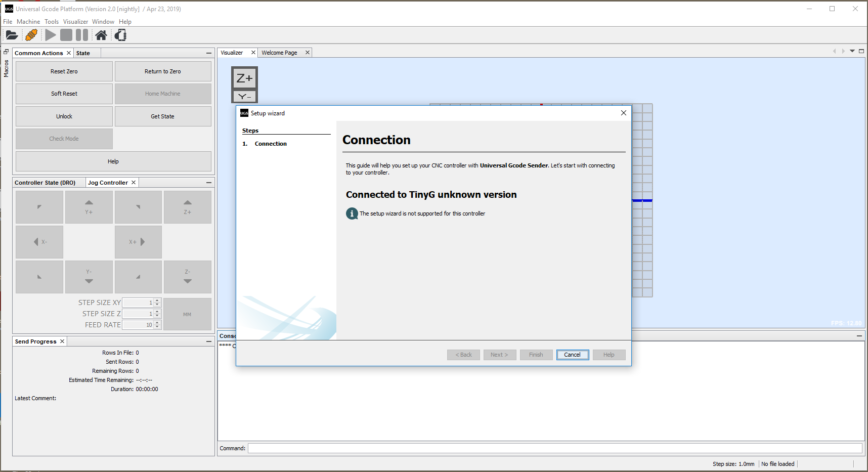Jog diagonally down-right with arrow button
The width and height of the screenshot is (868, 472).
pyautogui.click(x=138, y=277)
